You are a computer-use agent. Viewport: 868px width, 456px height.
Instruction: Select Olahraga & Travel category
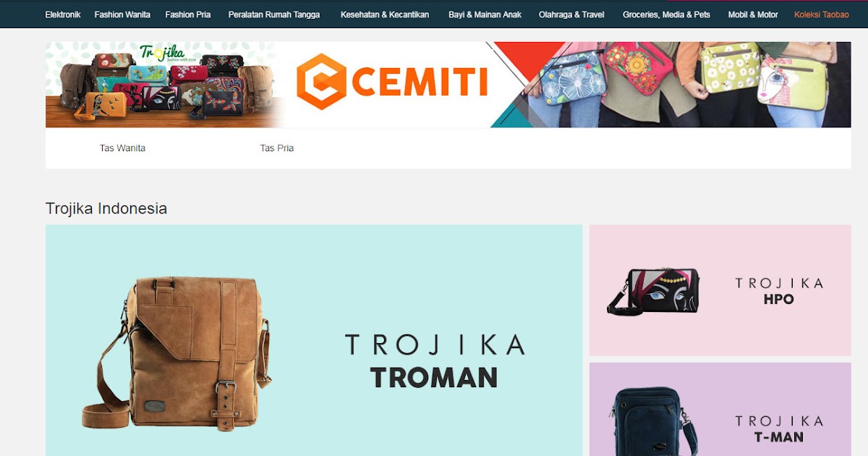coord(572,14)
